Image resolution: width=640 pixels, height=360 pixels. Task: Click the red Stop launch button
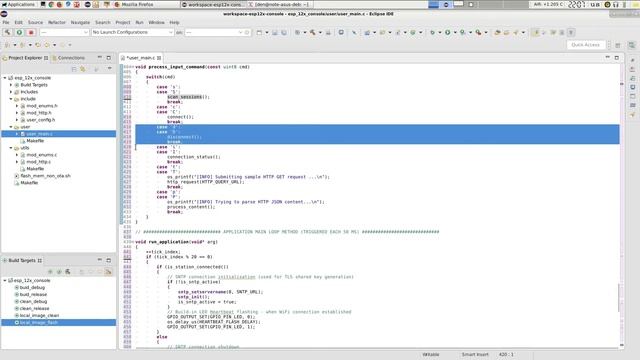point(31,32)
